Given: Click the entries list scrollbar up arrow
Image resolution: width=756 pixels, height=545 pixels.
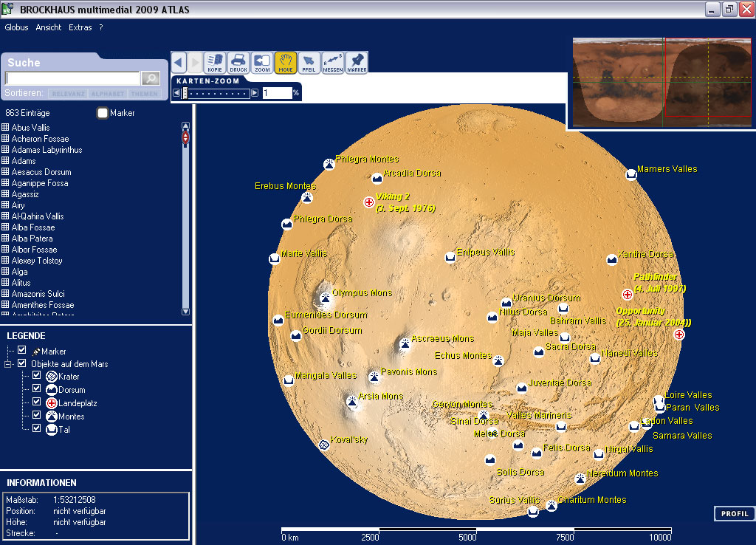Looking at the screenshot, I should tap(185, 126).
